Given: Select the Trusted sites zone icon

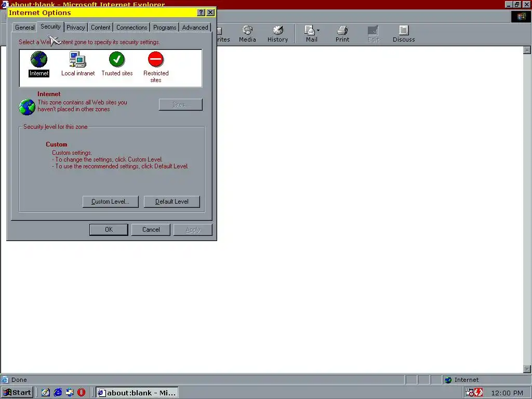Looking at the screenshot, I should [x=117, y=59].
